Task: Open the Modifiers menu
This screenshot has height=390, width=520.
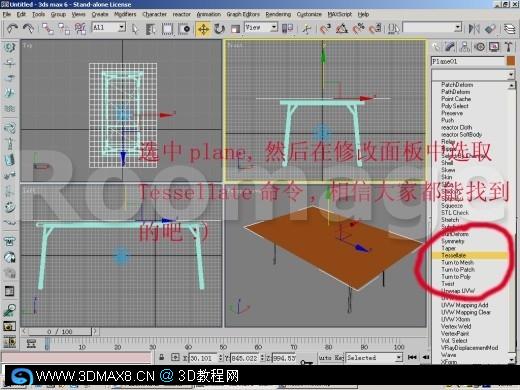Action: [x=125, y=14]
